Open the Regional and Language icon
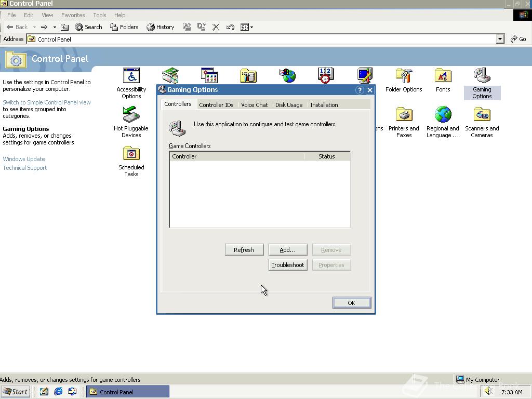This screenshot has width=532, height=399. click(443, 122)
